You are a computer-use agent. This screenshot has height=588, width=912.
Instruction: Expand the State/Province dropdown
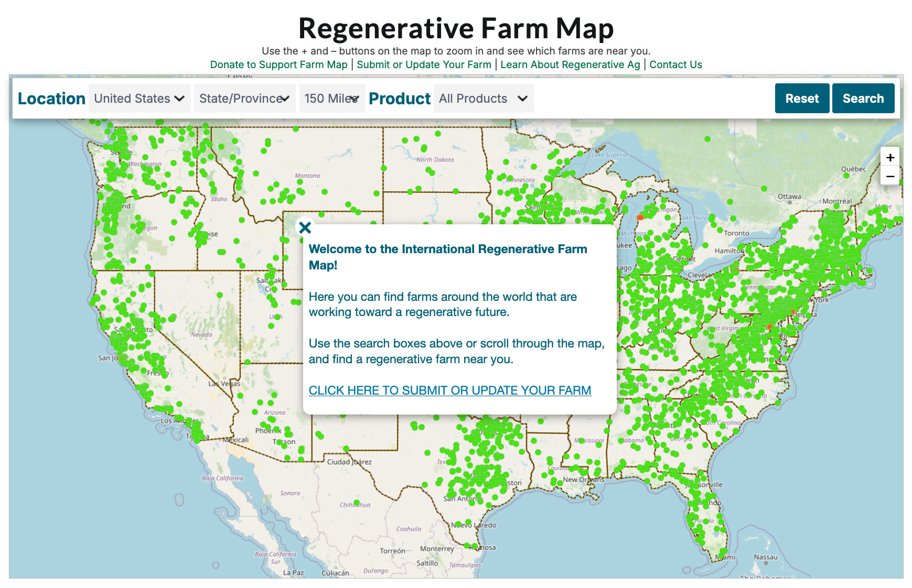click(244, 99)
